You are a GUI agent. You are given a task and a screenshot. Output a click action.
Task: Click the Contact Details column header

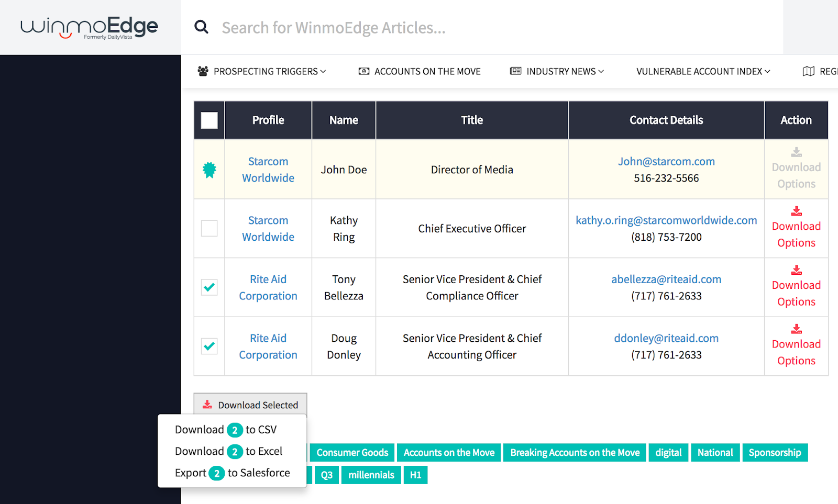(x=666, y=120)
